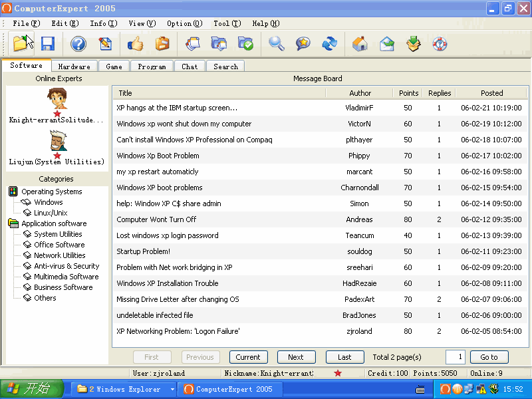Viewport: 532px width, 399px height.
Task: Open the Windows Explorer taskbar group dropdown
Action: [172, 389]
